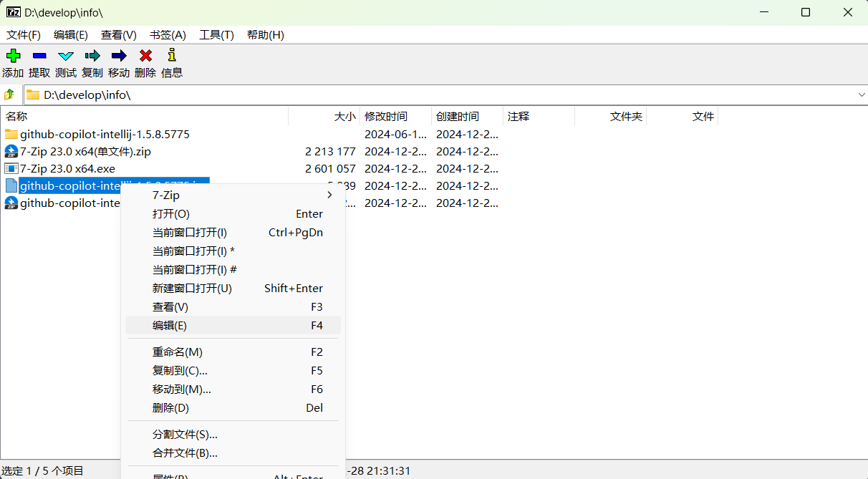This screenshot has height=479, width=868.
Task: Open the 编辑(E) menu in menu bar
Action: point(71,35)
